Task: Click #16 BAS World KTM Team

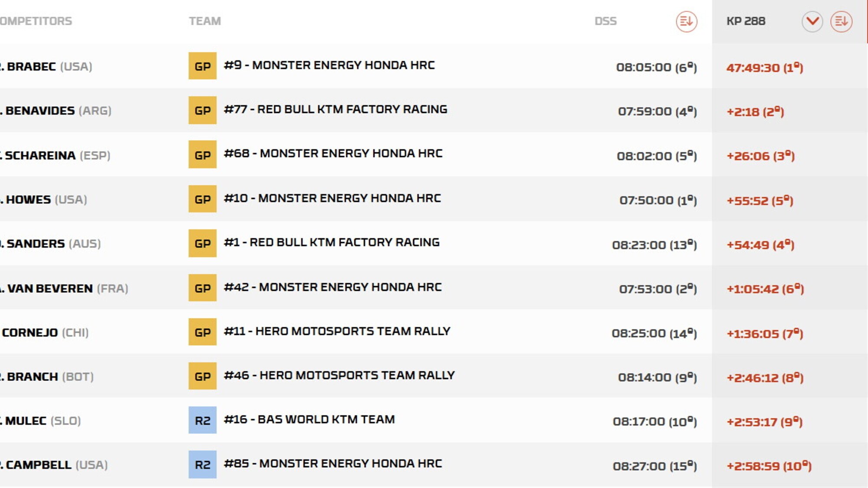Action: click(309, 419)
